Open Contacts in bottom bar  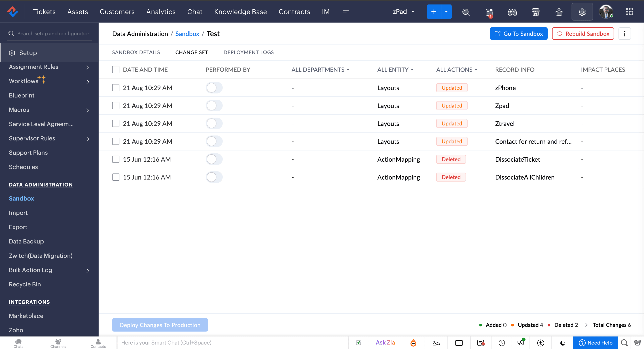(x=98, y=343)
